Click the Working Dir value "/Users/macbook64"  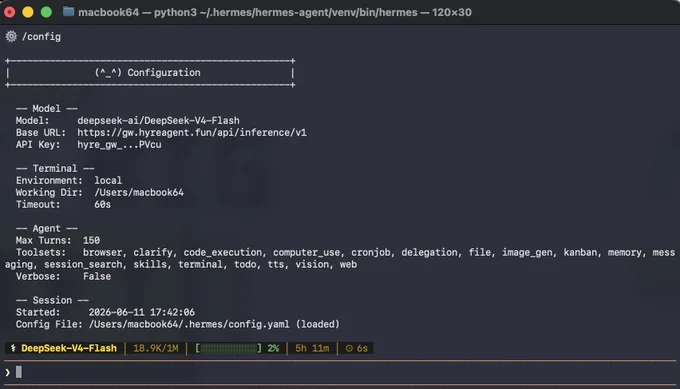[139, 193]
